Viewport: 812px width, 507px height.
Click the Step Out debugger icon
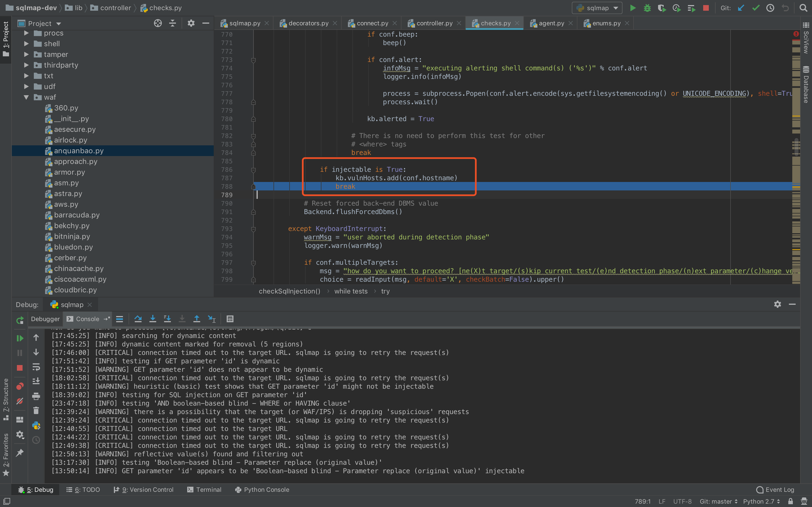(197, 319)
